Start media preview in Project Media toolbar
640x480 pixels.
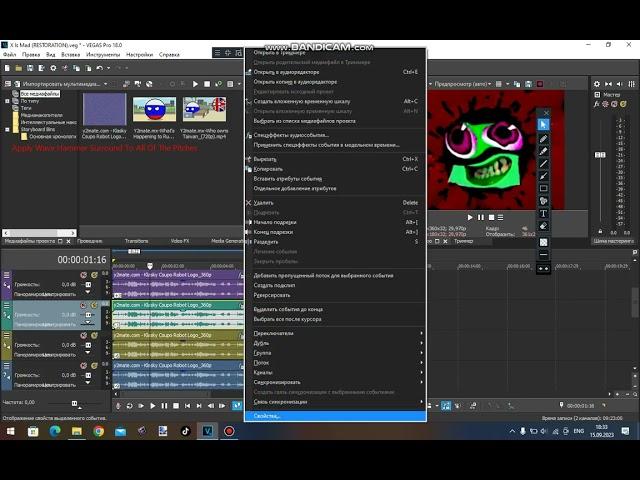pyautogui.click(x=195, y=84)
